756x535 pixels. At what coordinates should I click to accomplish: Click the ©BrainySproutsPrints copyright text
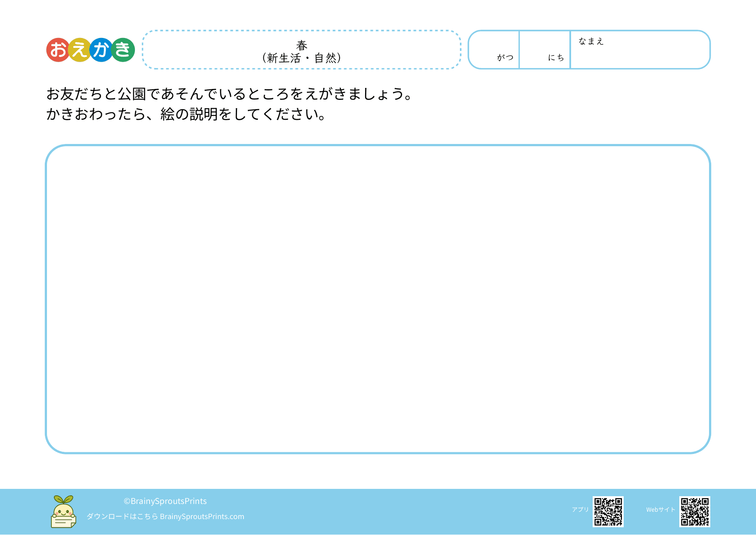(x=165, y=501)
